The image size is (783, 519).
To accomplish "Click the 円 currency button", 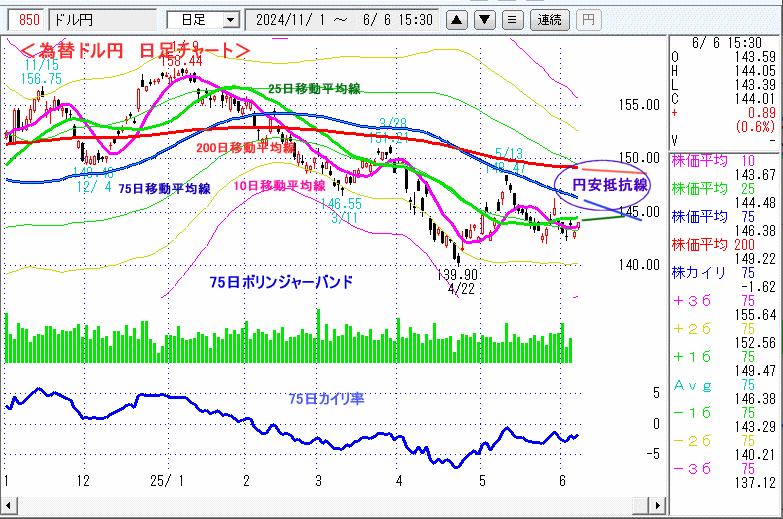I will pyautogui.click(x=588, y=20).
